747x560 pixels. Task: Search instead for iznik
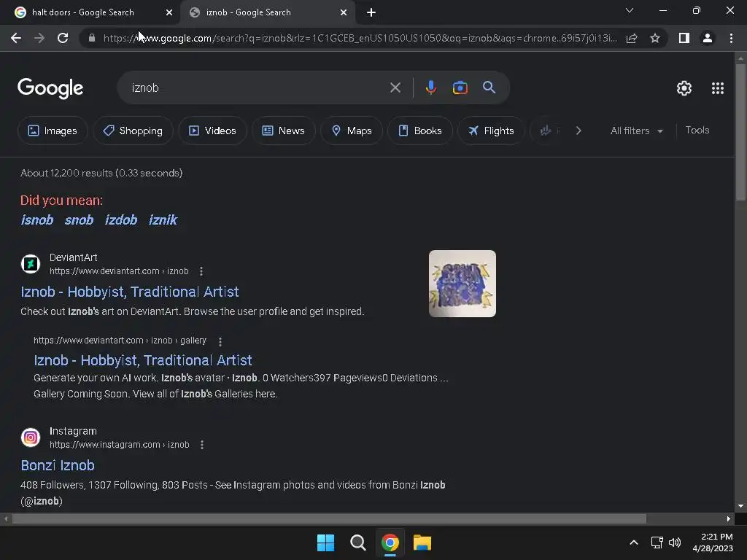click(163, 220)
